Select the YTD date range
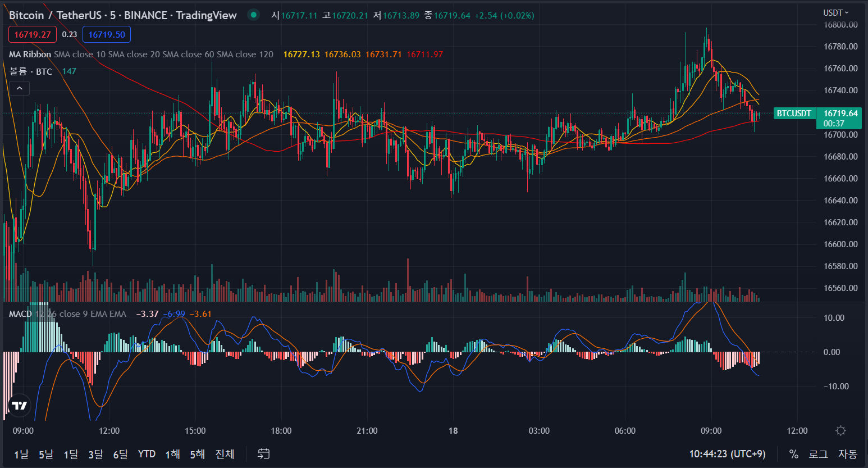The image size is (868, 468). pos(147,454)
